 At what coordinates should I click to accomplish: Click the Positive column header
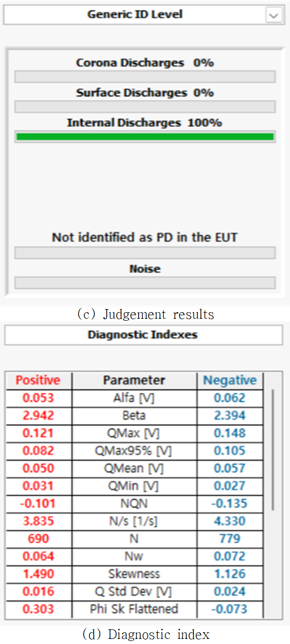[38, 381]
